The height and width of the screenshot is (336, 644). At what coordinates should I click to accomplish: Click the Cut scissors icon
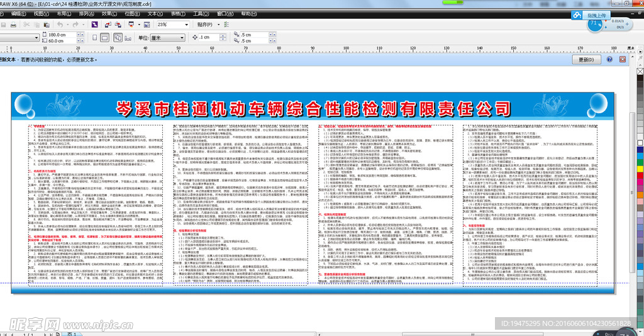[x=26, y=25]
